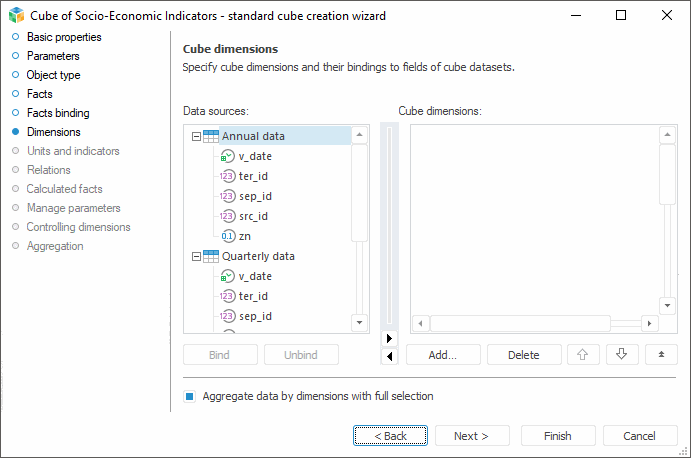The width and height of the screenshot is (691, 458).
Task: Click the date icon beside Annual v_date
Action: tap(228, 156)
